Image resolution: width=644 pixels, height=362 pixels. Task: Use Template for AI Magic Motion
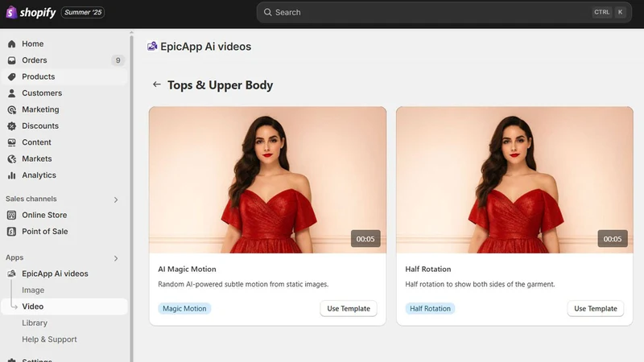[x=349, y=309]
